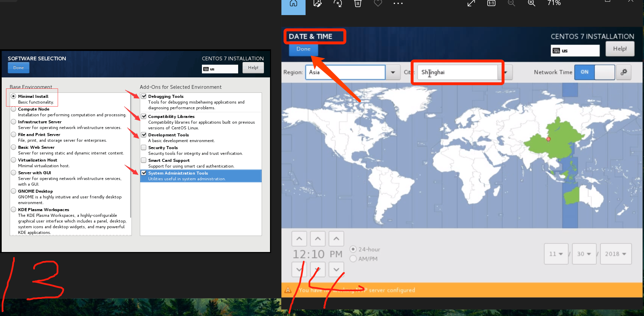The image size is (644, 316).
Task: Uncheck the Development Tools add-on
Action: (144, 135)
